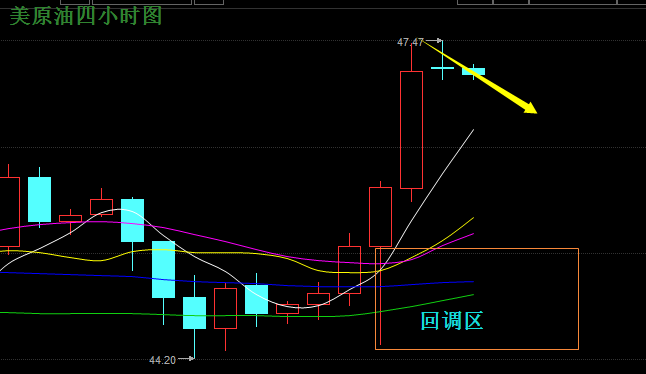Click the cyan doji cross candle at the peak

[x=442, y=68]
